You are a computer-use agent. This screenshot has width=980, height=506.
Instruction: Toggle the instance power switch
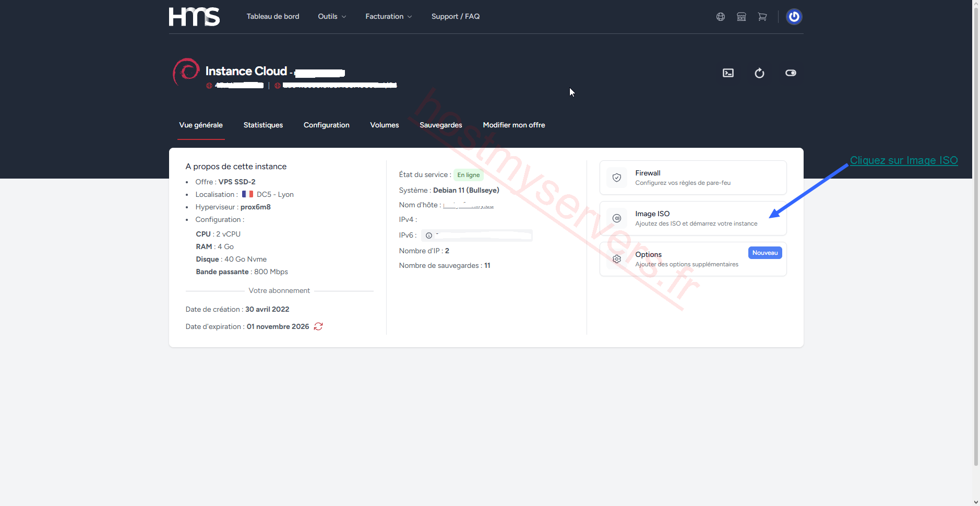pos(791,73)
